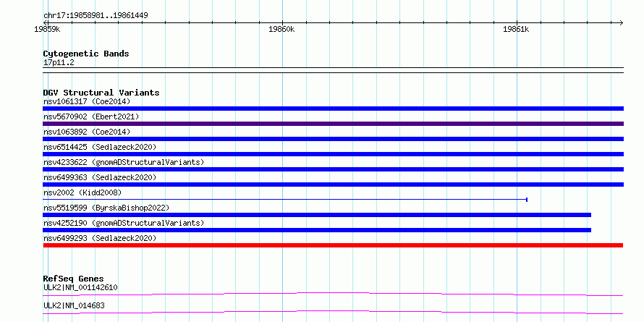Click the nsv1063892 (Coe2014) label
The width and height of the screenshot is (644, 322).
coord(87,132)
